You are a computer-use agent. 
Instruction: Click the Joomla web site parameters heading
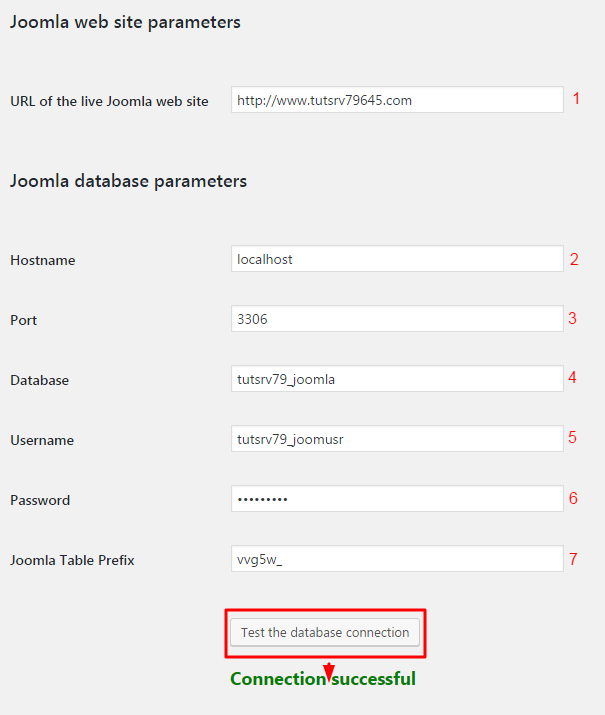point(125,22)
